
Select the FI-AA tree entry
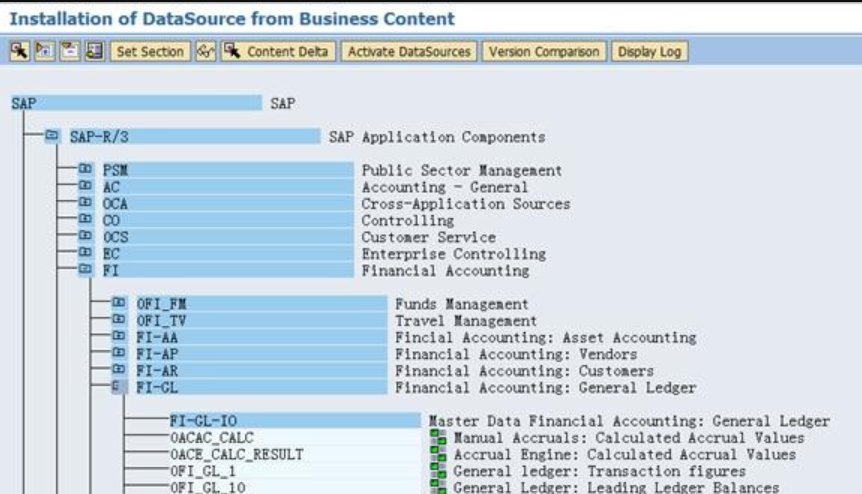262,337
